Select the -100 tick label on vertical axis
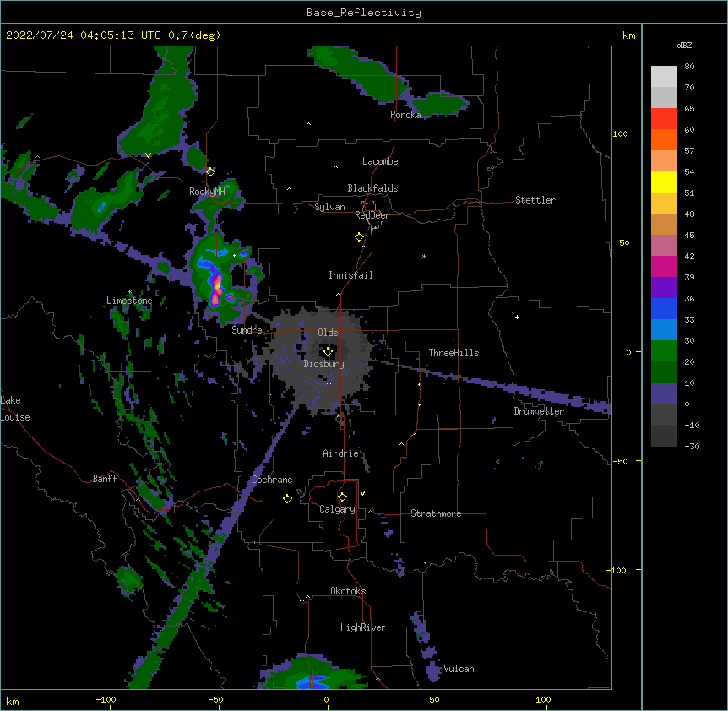This screenshot has height=711, width=728. point(617,570)
